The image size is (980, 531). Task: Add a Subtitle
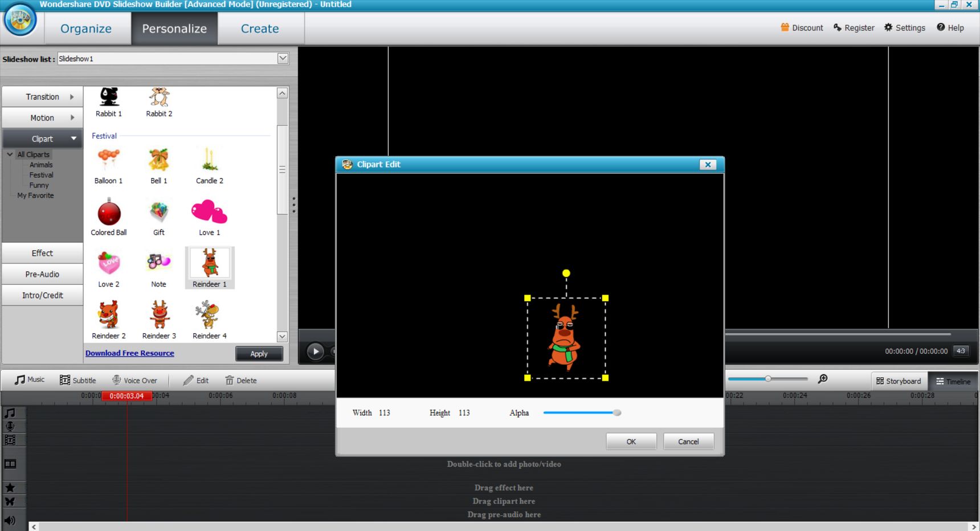(78, 380)
